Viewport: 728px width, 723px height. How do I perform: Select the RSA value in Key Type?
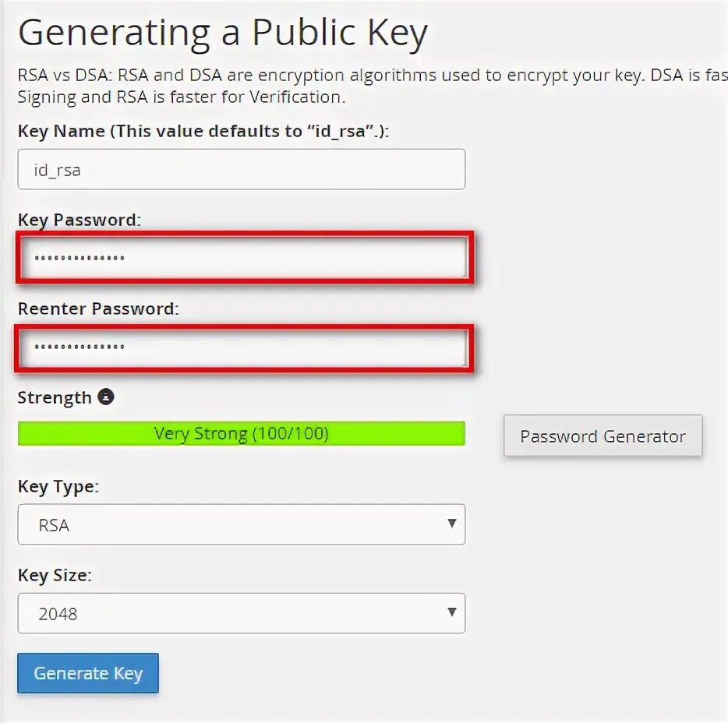pos(55,525)
